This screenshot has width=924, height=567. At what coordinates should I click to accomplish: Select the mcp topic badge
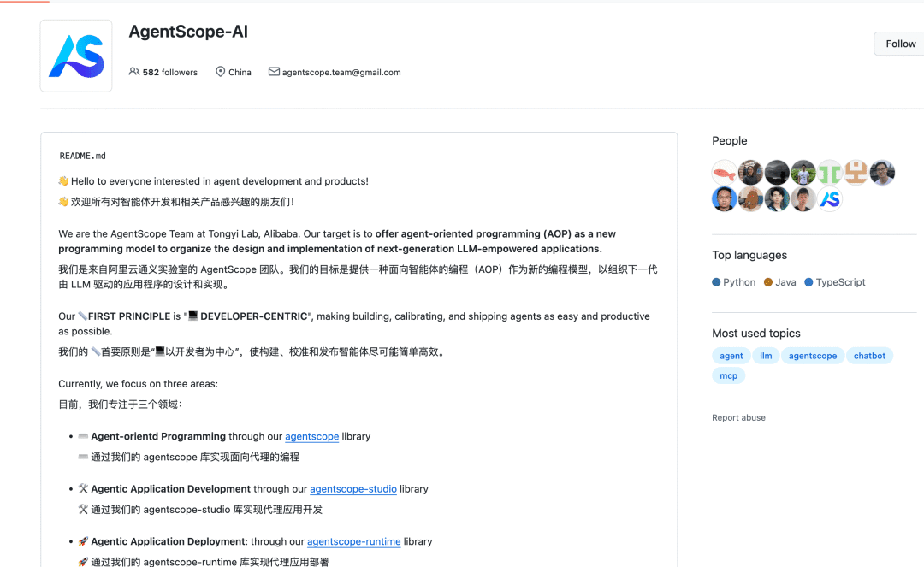pyautogui.click(x=728, y=375)
